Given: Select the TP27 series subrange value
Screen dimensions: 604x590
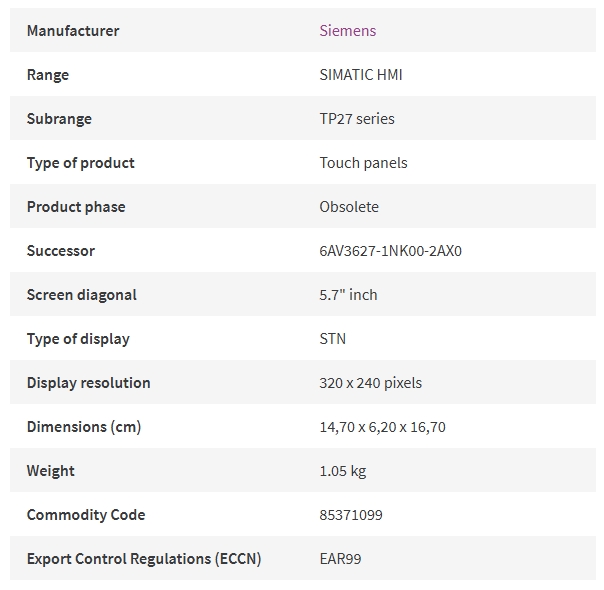Looking at the screenshot, I should pos(357,119).
